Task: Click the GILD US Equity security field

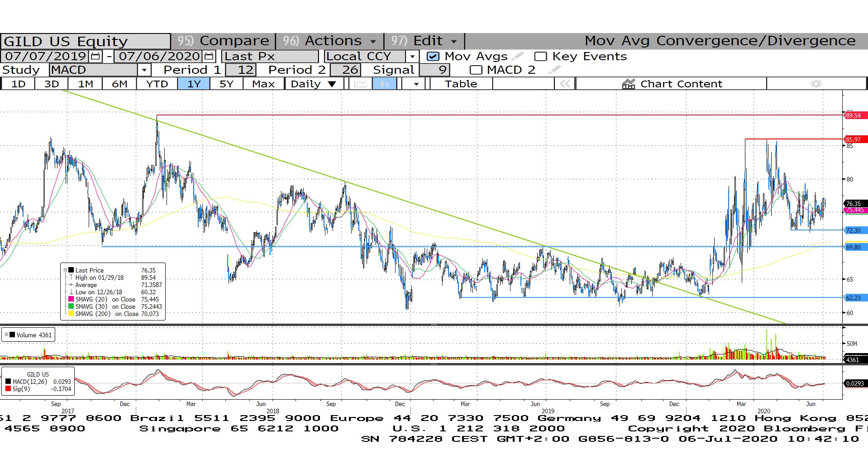Action: (86, 41)
